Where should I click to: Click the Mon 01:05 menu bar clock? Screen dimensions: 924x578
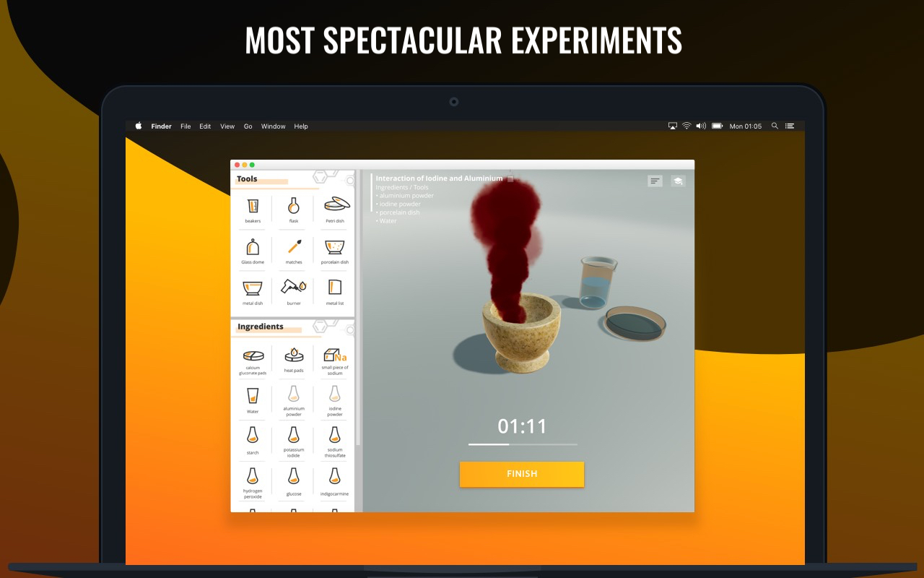746,126
